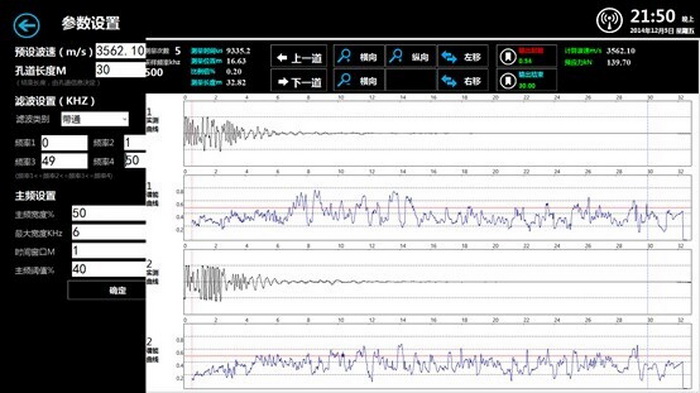Click the 频率1 field showing 0

[x=64, y=143]
